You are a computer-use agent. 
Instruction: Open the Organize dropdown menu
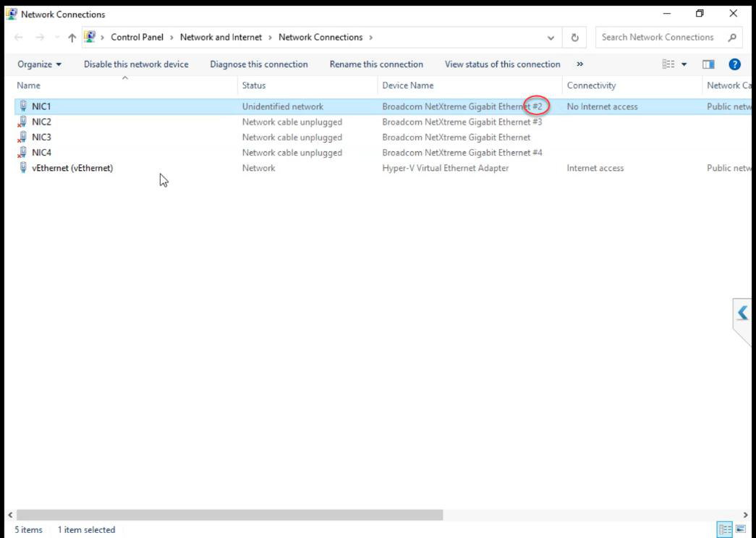pos(40,64)
